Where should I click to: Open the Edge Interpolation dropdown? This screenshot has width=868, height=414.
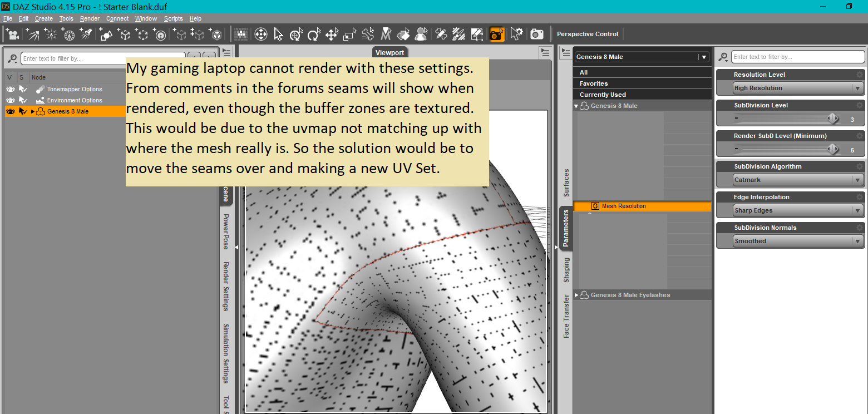tap(798, 210)
